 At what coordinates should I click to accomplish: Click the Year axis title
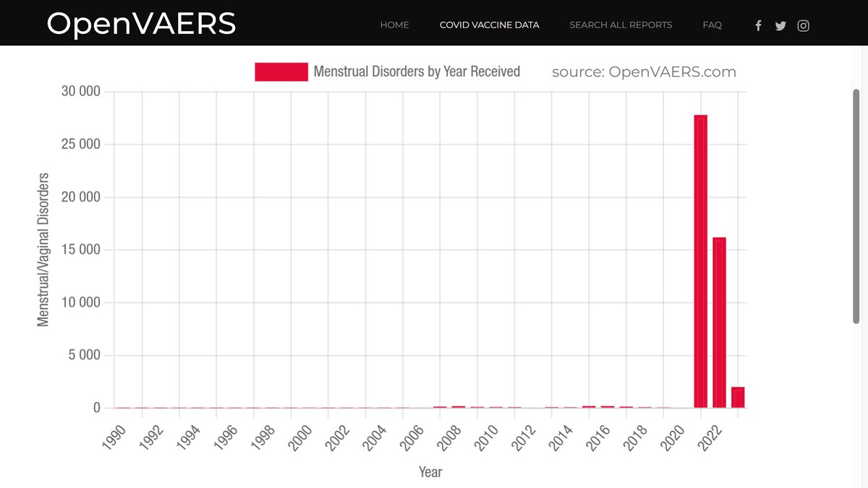(x=430, y=472)
